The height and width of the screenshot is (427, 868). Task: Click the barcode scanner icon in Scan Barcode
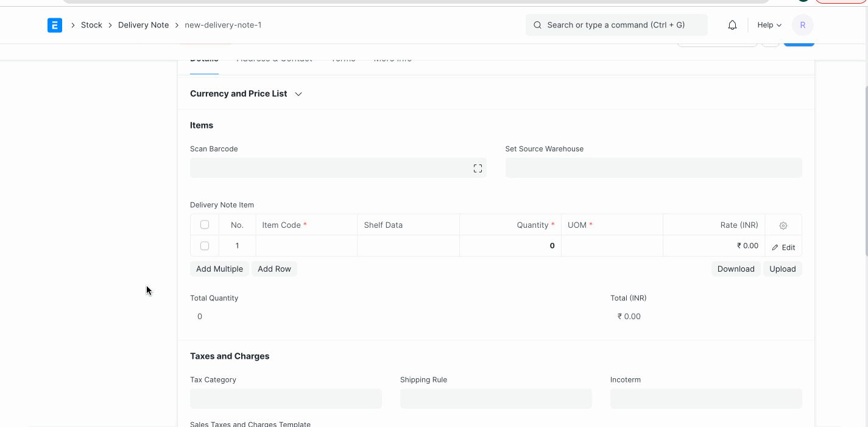478,168
